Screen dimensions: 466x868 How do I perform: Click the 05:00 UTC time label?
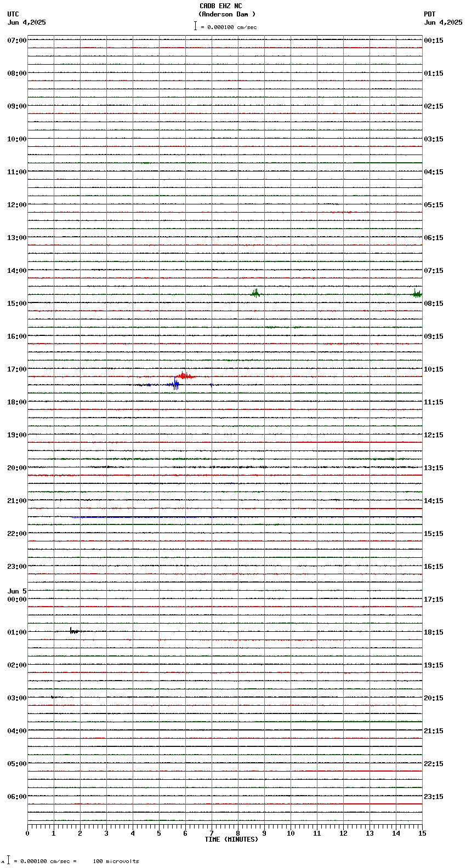[17, 764]
